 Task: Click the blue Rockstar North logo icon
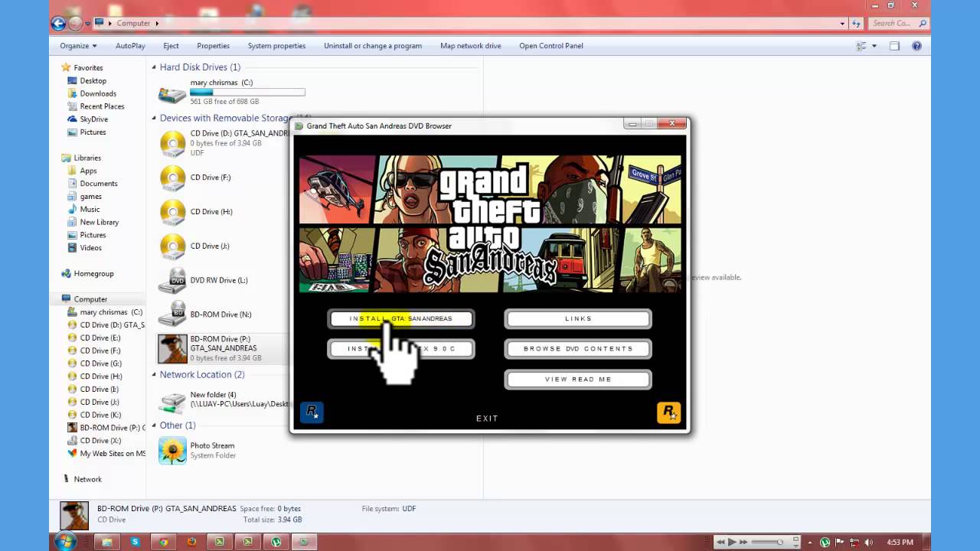pyautogui.click(x=312, y=412)
